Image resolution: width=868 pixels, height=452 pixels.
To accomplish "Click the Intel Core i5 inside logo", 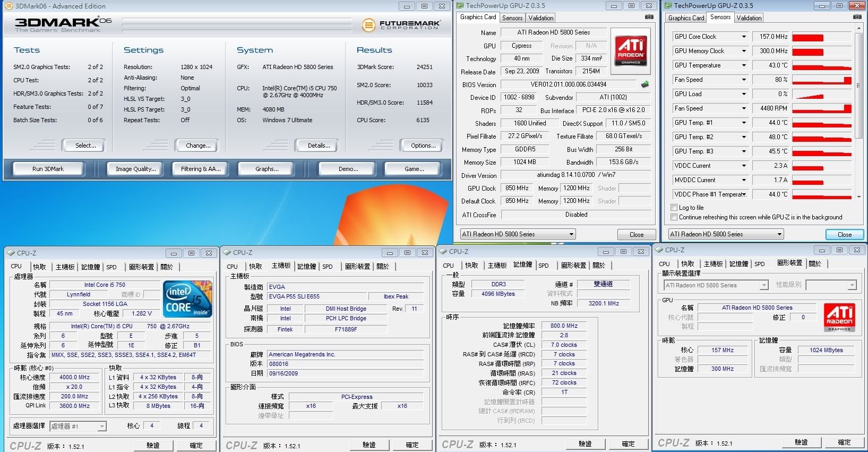I will point(188,299).
